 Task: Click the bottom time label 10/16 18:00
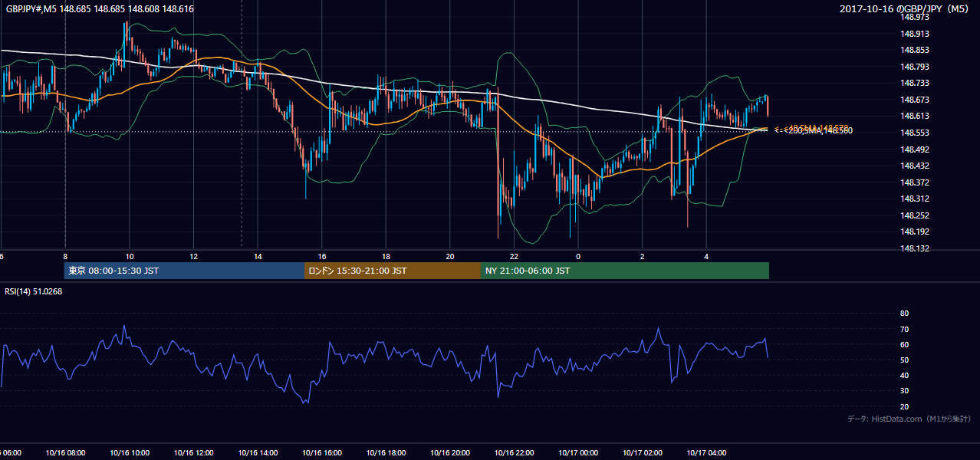386,452
